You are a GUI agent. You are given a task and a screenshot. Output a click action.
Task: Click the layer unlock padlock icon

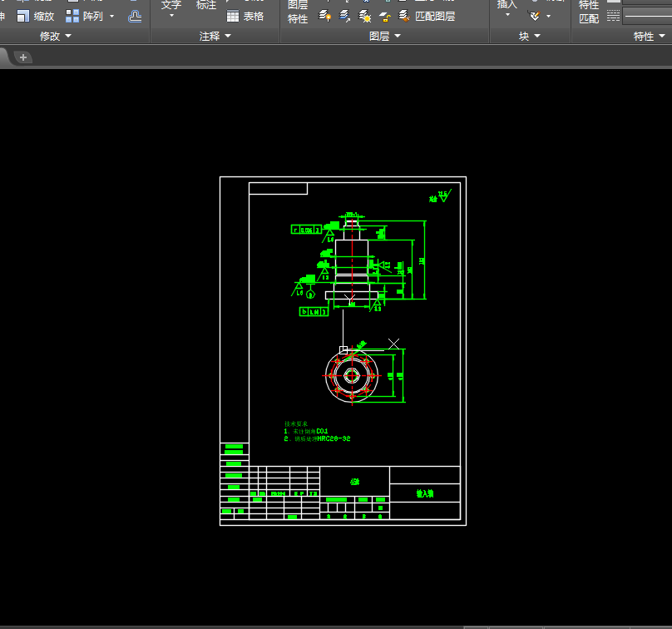(385, 17)
